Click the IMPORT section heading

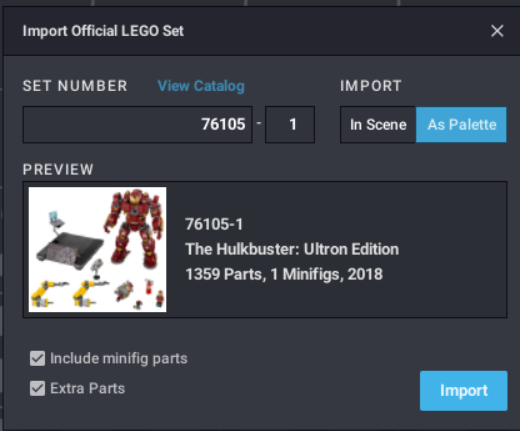pyautogui.click(x=371, y=86)
